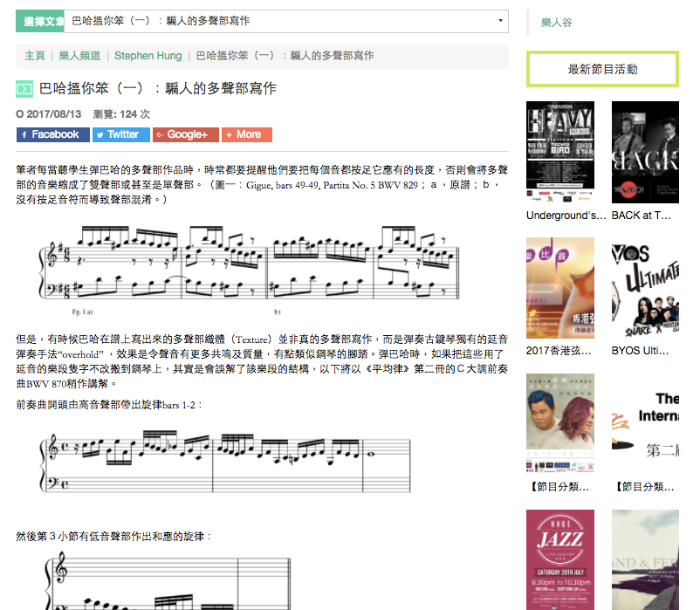
Task: Share article via Twitter button
Action: (x=120, y=134)
